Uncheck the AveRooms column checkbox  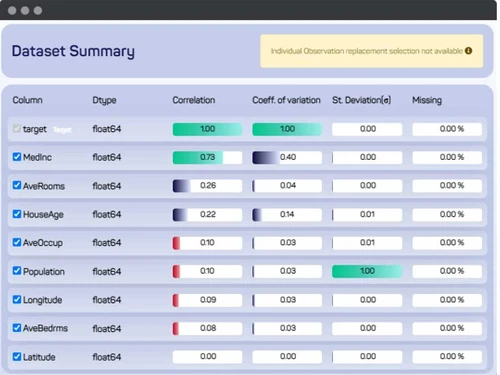17,185
